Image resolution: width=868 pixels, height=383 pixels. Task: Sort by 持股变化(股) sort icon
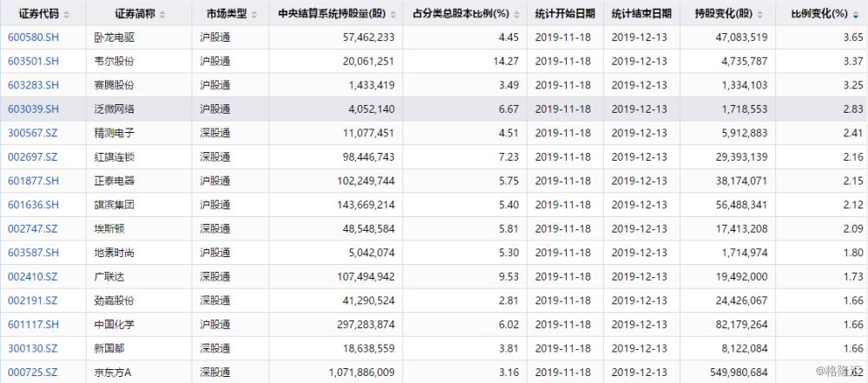[x=760, y=15]
